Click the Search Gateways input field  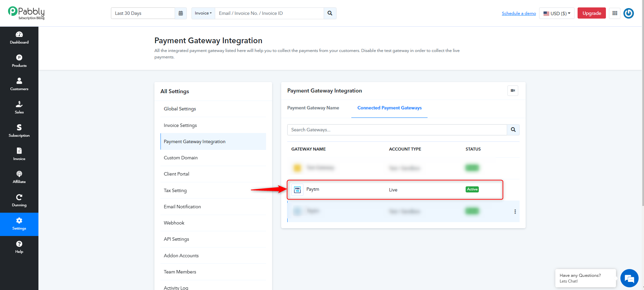(397, 130)
